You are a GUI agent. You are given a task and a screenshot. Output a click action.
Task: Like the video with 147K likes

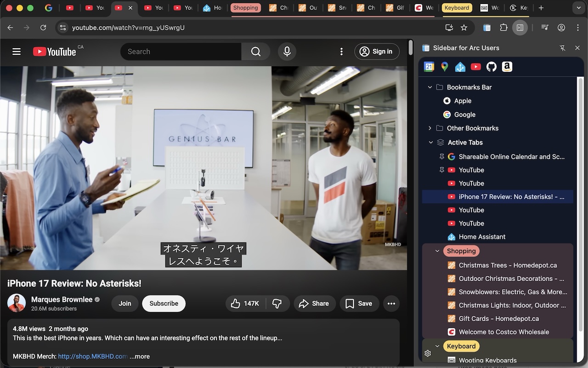[x=245, y=304]
